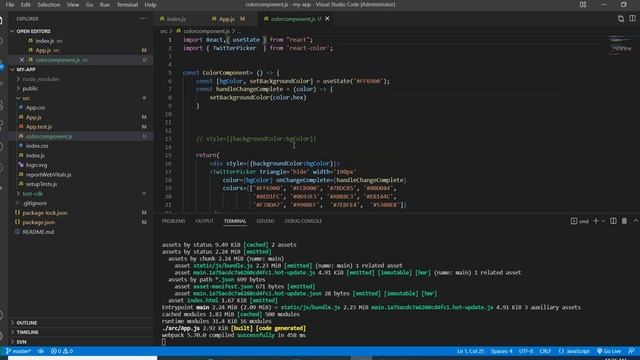Click the cmd terminal shell label

[580, 221]
